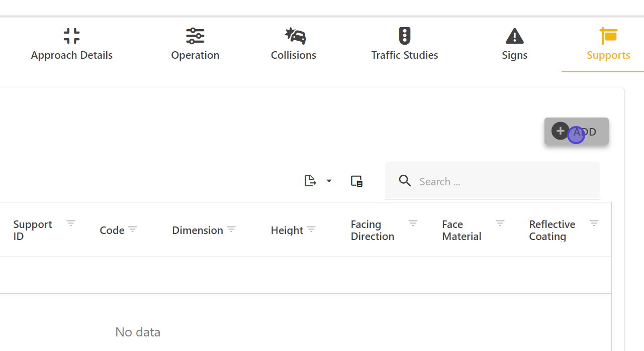Screen dimensions: 644x351
Task: Open the Support ID column filter
Action: coord(71,223)
